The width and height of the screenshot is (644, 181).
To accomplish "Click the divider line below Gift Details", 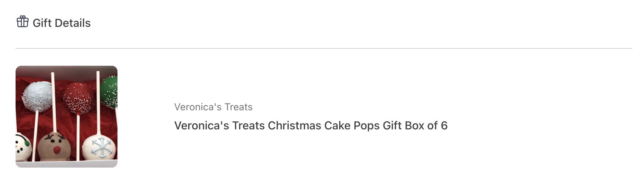I will point(324,48).
